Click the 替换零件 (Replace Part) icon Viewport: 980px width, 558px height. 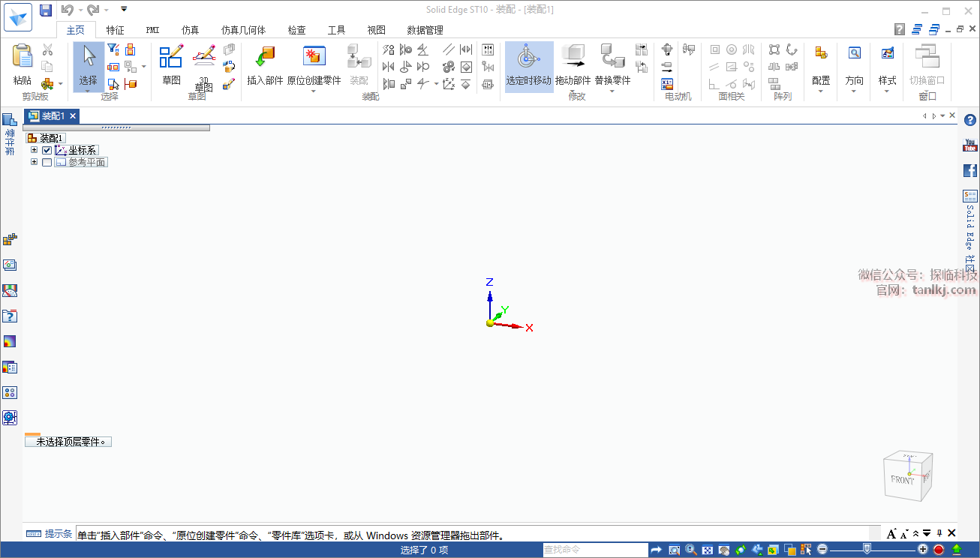[x=612, y=57]
